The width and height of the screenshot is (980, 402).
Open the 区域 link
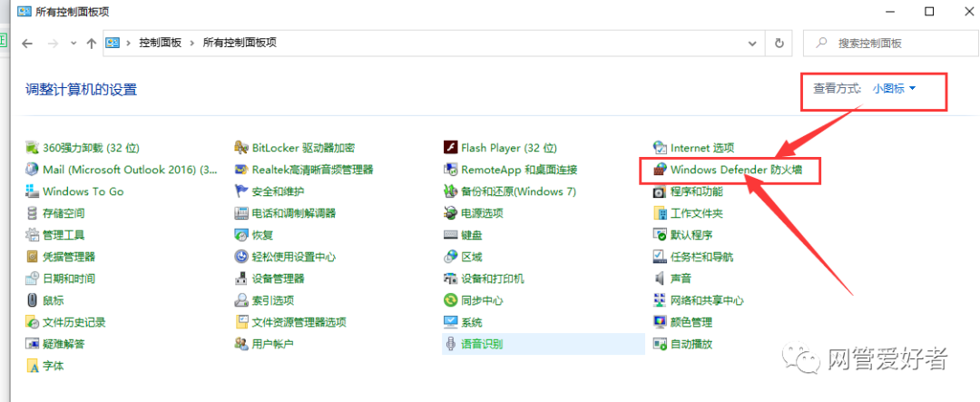coord(472,257)
